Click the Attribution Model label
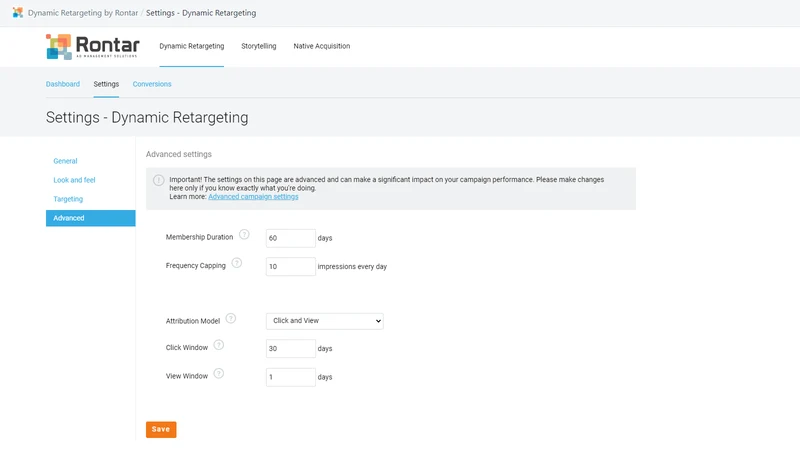 pos(192,321)
